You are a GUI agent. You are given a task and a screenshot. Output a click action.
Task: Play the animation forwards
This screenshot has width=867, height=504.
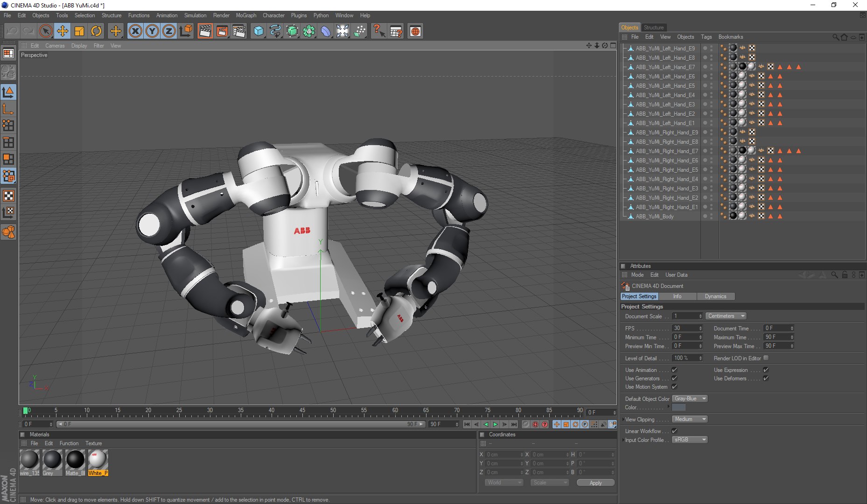pyautogui.click(x=495, y=424)
